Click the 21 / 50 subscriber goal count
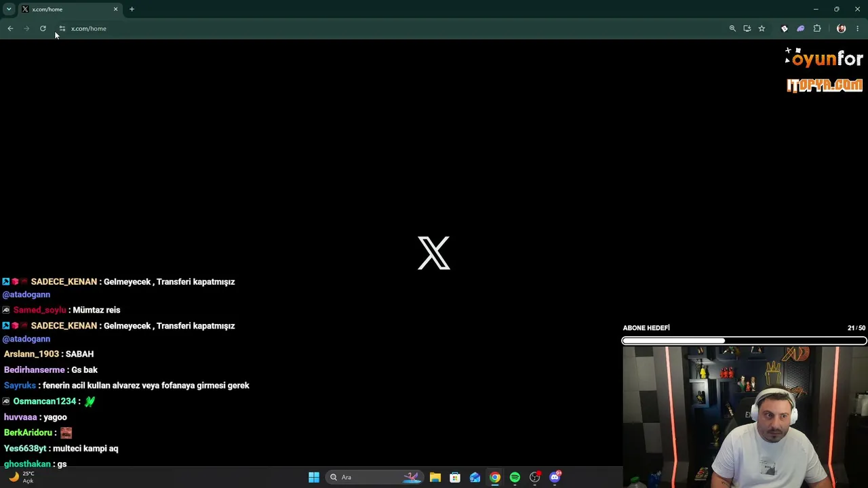Image resolution: width=868 pixels, height=488 pixels. 856,328
